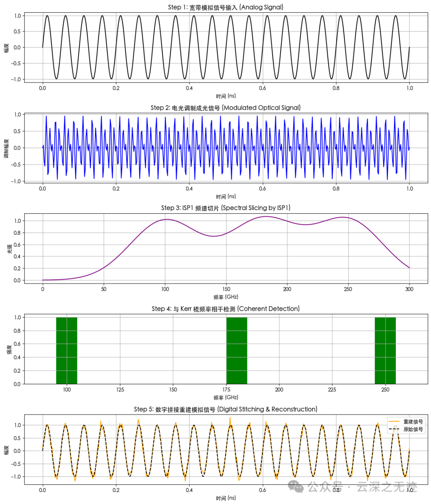This screenshot has height=504, width=431.
Task: Click the 频率 (GHz) label under Step 4 plot
Action: click(x=226, y=398)
